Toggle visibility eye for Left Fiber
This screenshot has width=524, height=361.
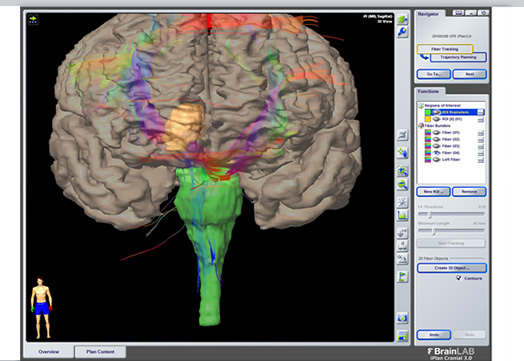(436, 159)
